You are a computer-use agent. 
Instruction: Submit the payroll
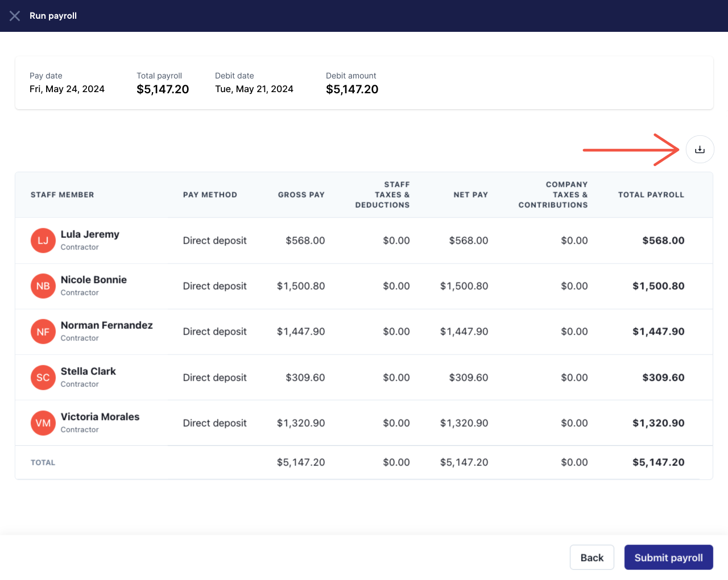668,557
